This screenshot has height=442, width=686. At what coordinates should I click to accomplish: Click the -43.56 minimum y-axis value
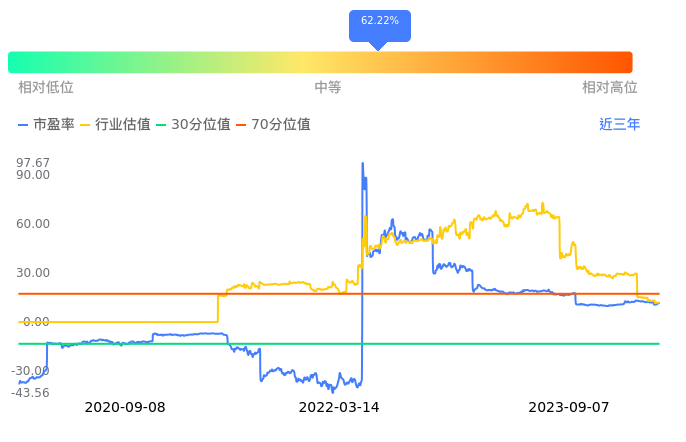[32, 392]
